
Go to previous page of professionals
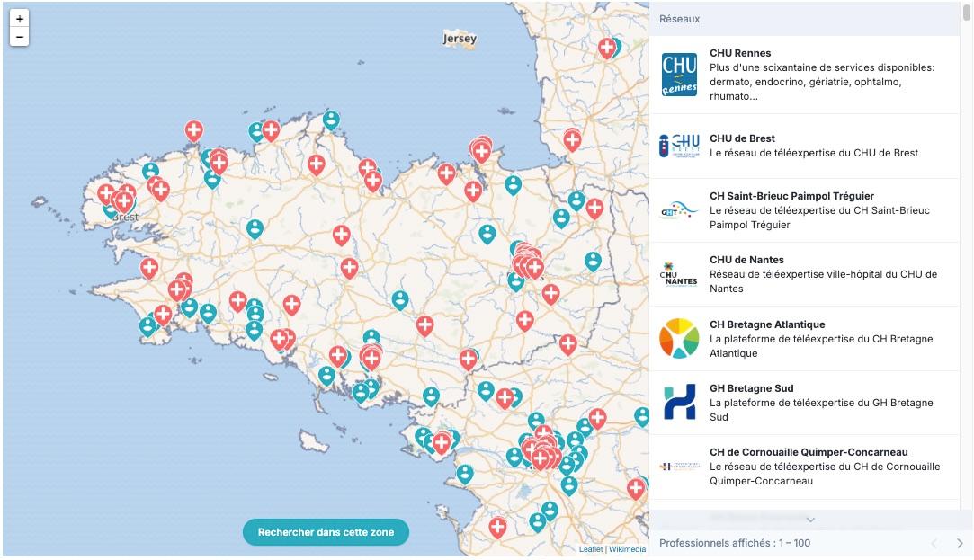(x=934, y=543)
